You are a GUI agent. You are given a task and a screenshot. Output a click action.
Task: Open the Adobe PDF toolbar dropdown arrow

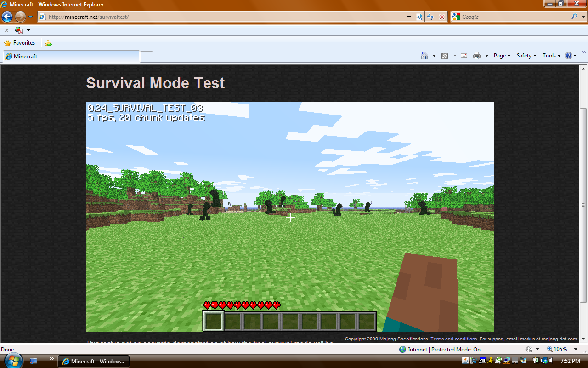(28, 30)
